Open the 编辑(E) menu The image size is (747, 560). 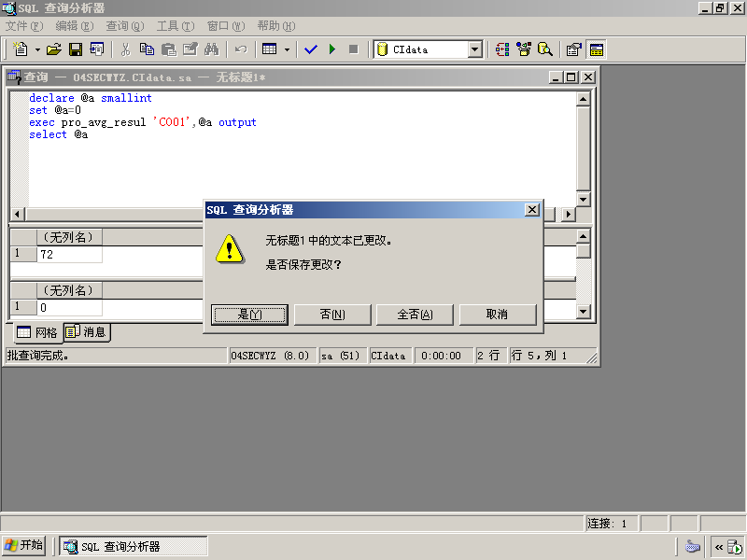point(75,26)
